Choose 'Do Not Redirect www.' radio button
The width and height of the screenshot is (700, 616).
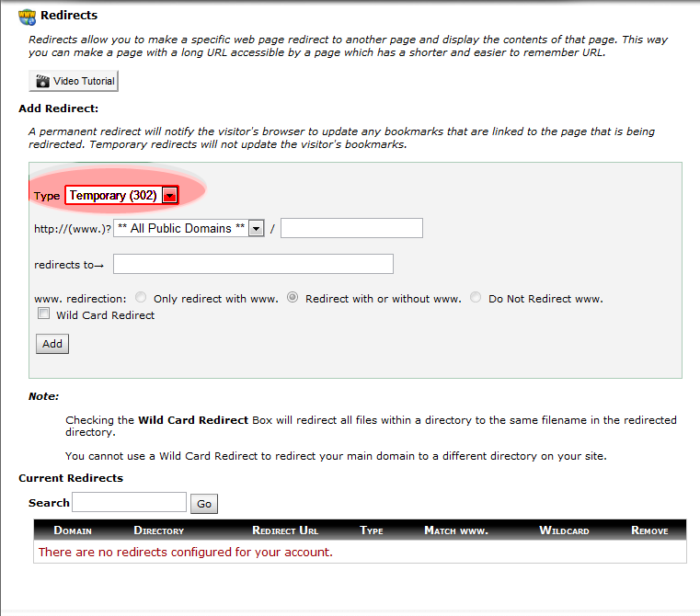tap(476, 297)
